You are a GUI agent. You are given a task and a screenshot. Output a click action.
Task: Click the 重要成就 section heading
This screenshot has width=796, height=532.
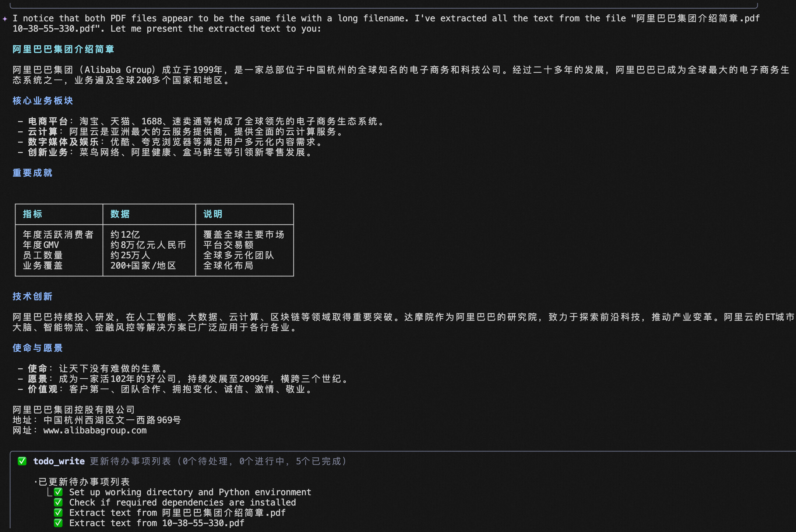point(32,173)
